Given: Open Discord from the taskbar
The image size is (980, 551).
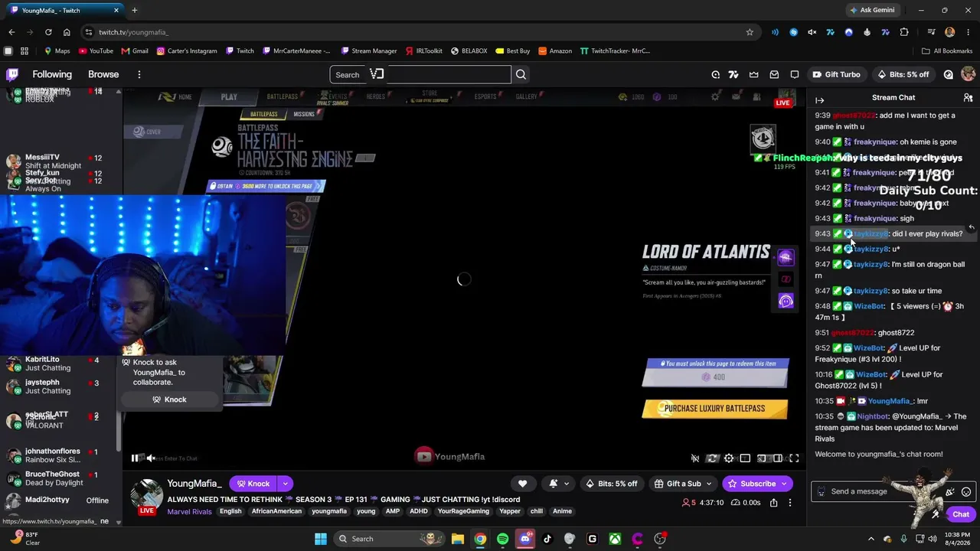Looking at the screenshot, I should 525,539.
